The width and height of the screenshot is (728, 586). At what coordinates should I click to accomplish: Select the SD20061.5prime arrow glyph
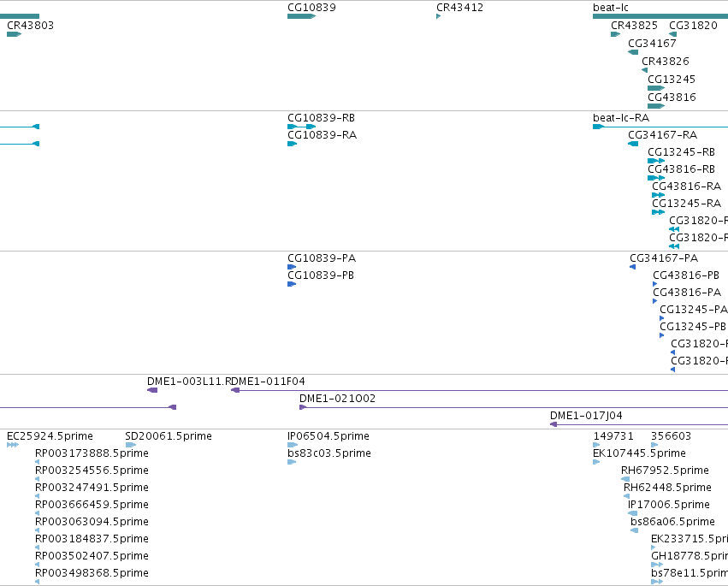(131, 445)
